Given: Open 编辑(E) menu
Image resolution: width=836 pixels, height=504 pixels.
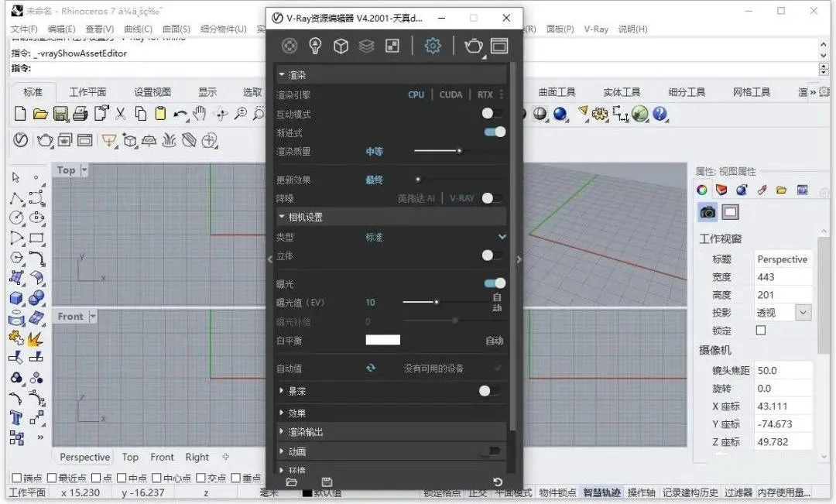Looking at the screenshot, I should (61, 29).
